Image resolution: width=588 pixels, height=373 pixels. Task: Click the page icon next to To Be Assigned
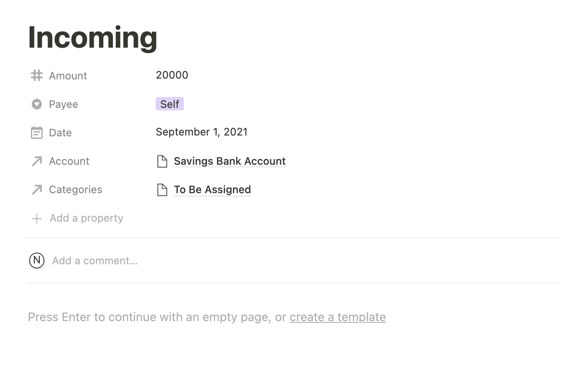(x=162, y=189)
